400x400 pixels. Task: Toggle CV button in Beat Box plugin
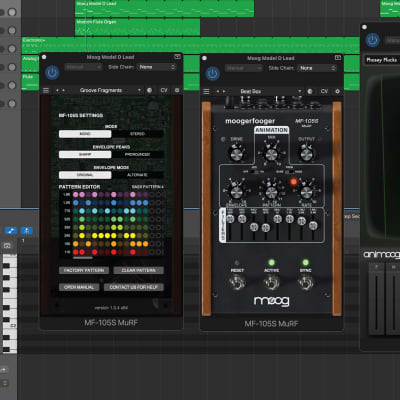coord(324,91)
